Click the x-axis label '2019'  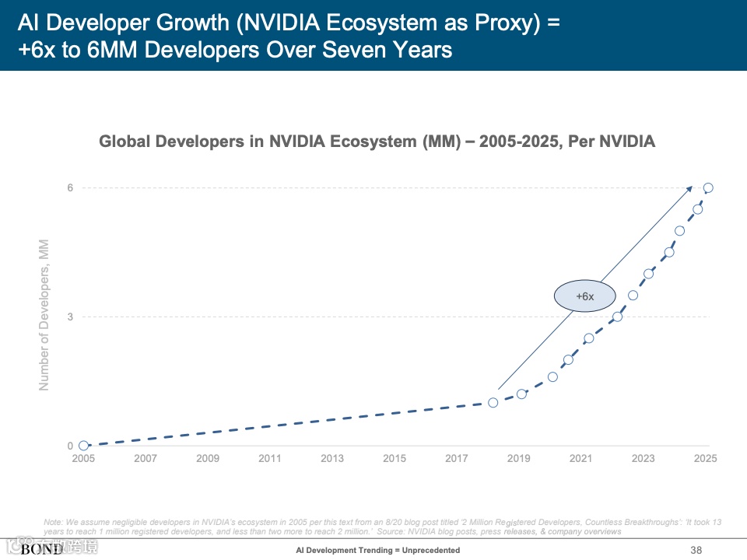click(x=519, y=459)
